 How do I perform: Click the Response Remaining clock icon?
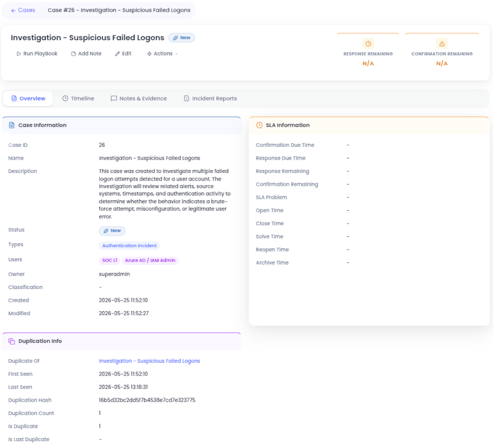[368, 44]
